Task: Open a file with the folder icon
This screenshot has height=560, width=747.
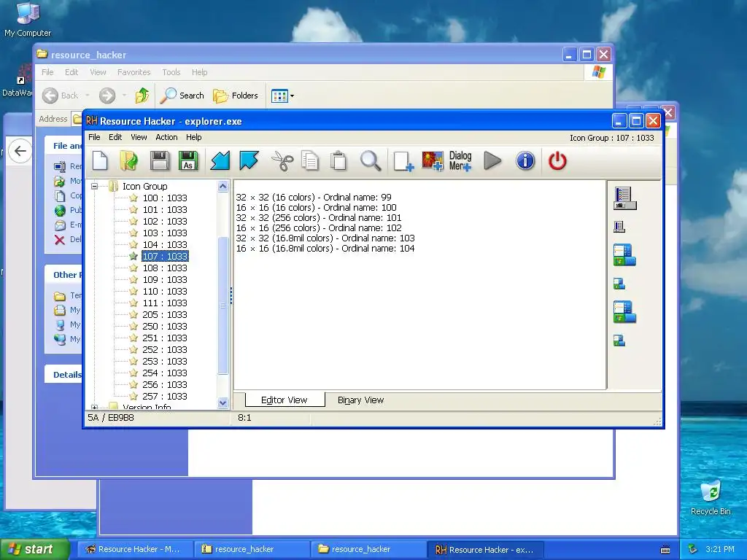Action: pyautogui.click(x=128, y=161)
